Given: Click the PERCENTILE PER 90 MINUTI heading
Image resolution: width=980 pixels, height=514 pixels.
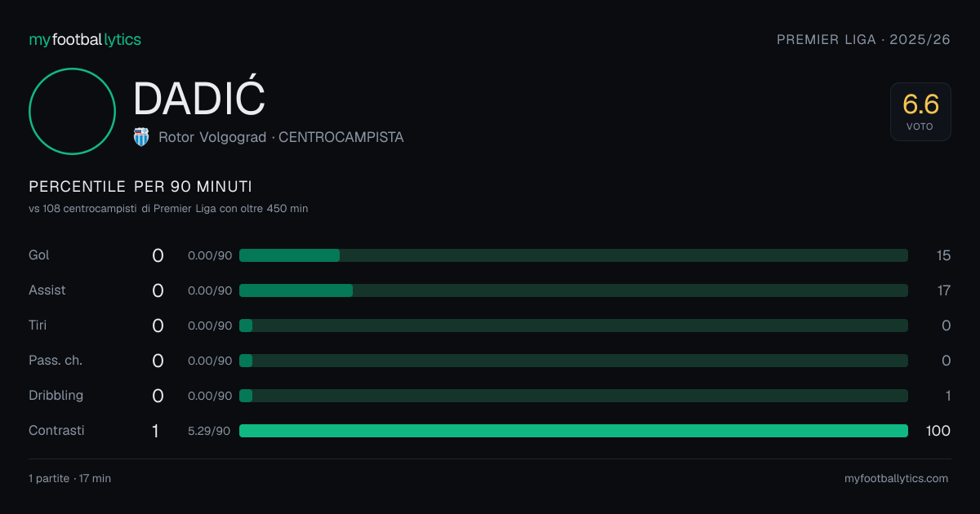Looking at the screenshot, I should click(140, 187).
